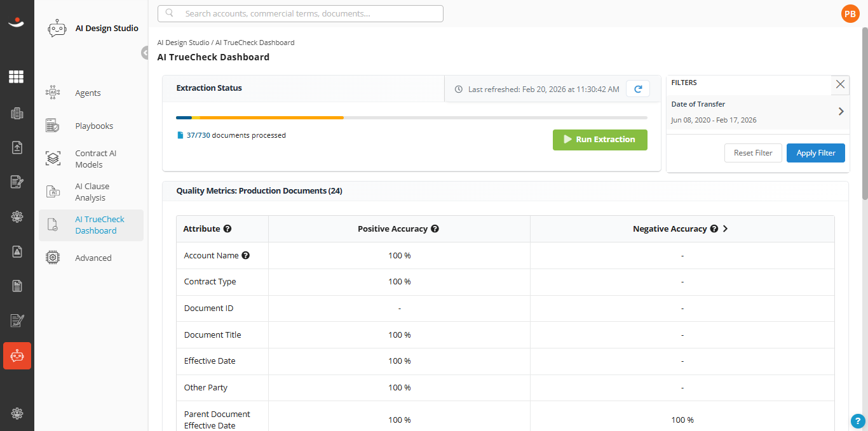Click the AI Clause Analysis menu icon

click(53, 192)
